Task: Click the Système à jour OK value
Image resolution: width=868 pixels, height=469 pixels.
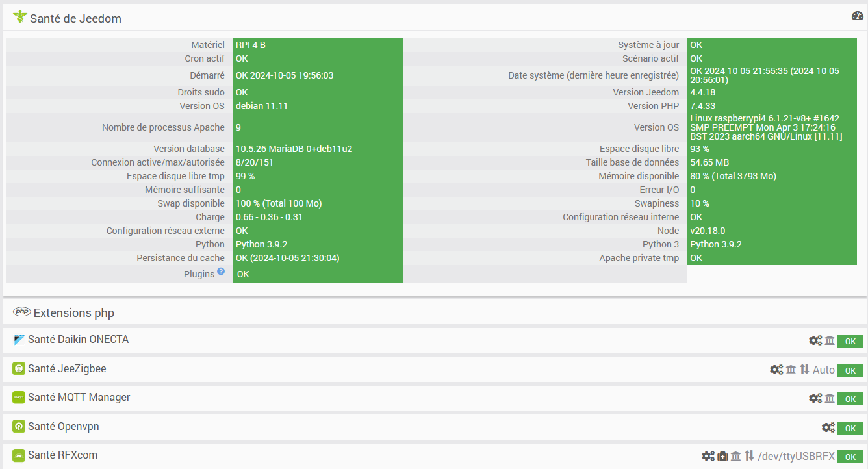Action: [x=696, y=45]
